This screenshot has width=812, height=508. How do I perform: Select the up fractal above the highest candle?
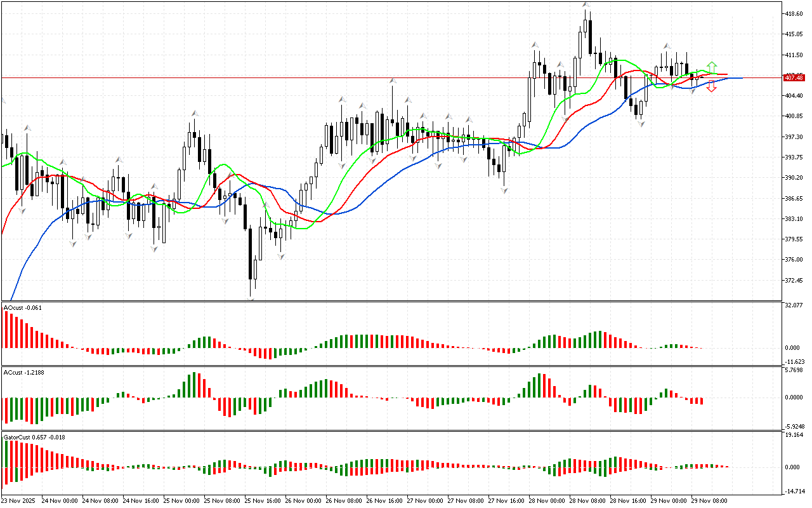click(587, 5)
